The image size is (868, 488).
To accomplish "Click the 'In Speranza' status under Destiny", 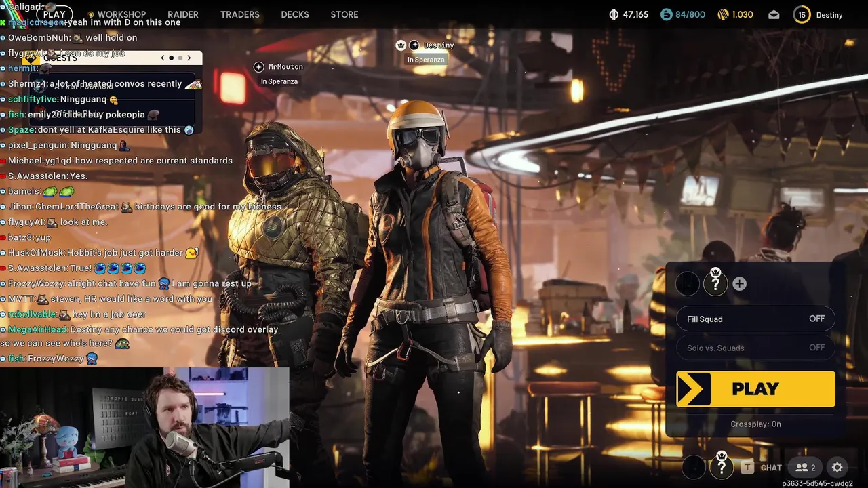I will (x=426, y=60).
